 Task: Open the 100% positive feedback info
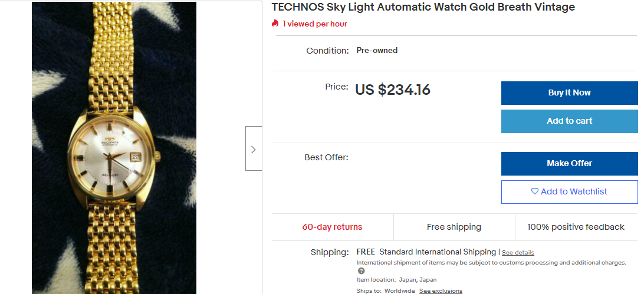(575, 227)
